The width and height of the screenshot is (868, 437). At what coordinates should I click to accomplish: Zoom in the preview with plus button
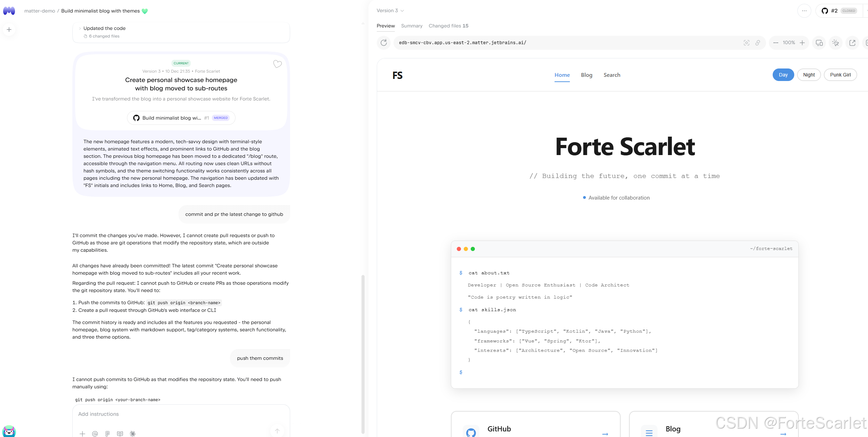coord(802,43)
